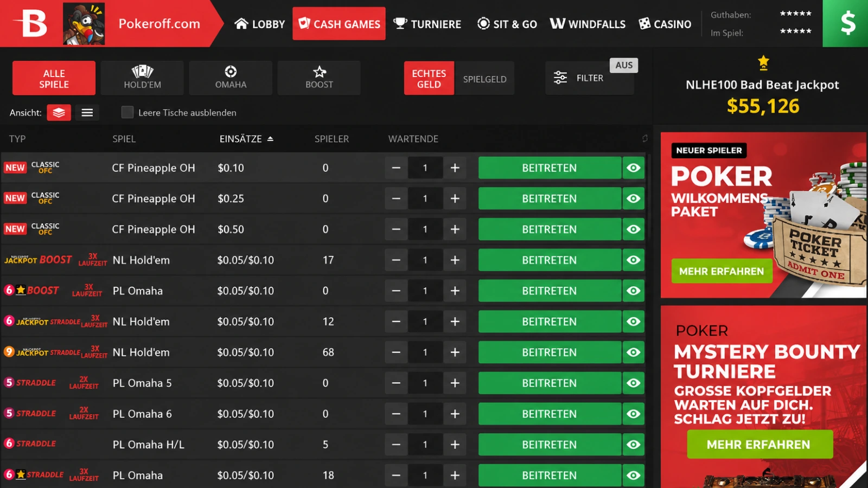The width and height of the screenshot is (868, 488).
Task: Decrease table count for PL Omaha 6
Action: point(396,414)
